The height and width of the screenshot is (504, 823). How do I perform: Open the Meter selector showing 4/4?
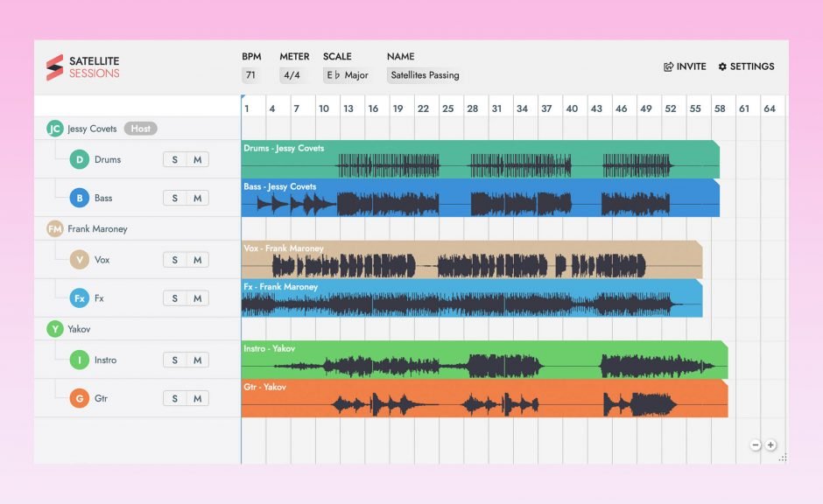292,75
